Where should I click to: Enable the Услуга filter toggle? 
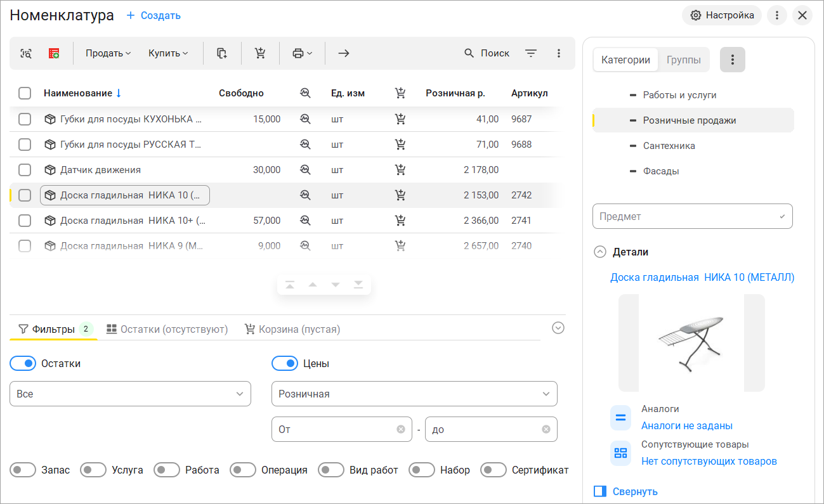pos(93,470)
